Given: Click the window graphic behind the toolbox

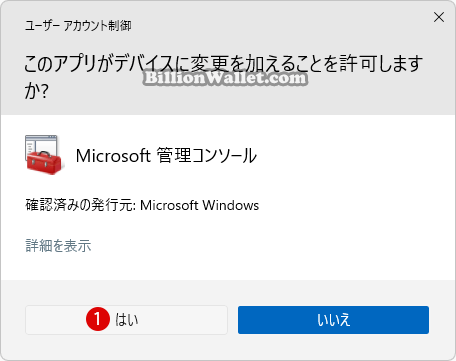Looking at the screenshot, I should tap(41, 144).
